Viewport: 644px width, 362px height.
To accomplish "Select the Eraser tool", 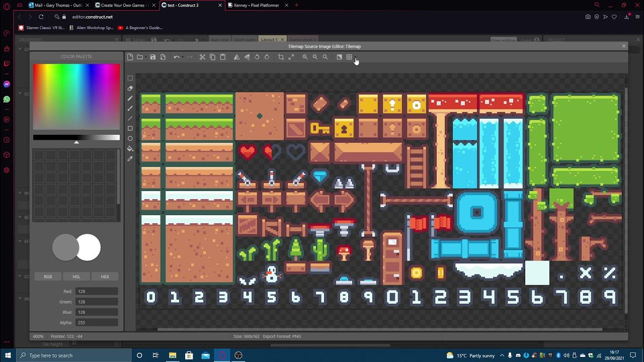I will tap(130, 88).
